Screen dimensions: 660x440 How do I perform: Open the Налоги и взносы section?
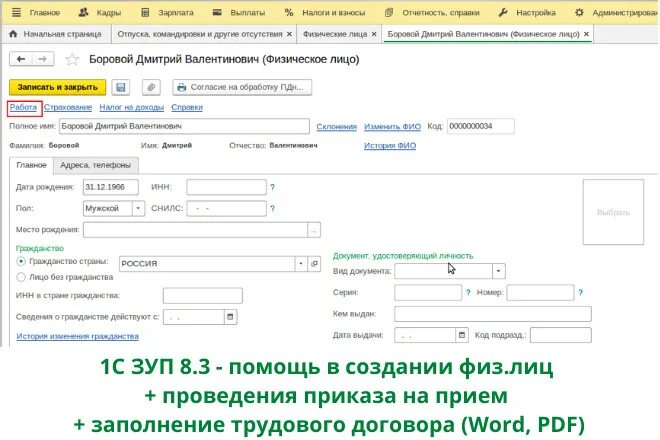click(x=325, y=13)
